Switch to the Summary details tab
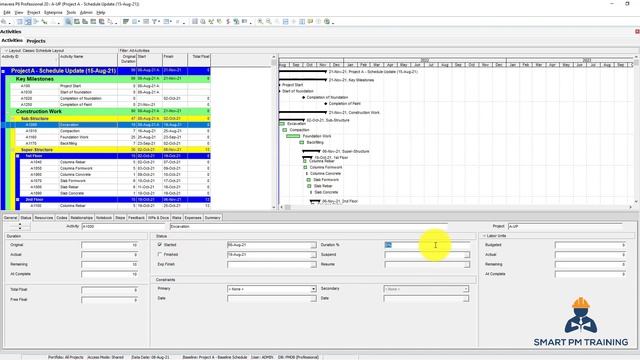This screenshot has width=640, height=360. pos(212,218)
